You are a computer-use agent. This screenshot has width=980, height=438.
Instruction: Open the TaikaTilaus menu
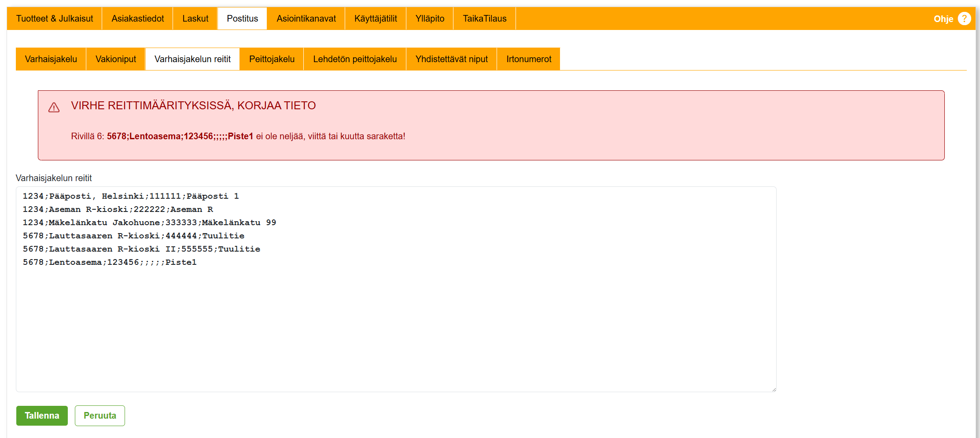[484, 19]
